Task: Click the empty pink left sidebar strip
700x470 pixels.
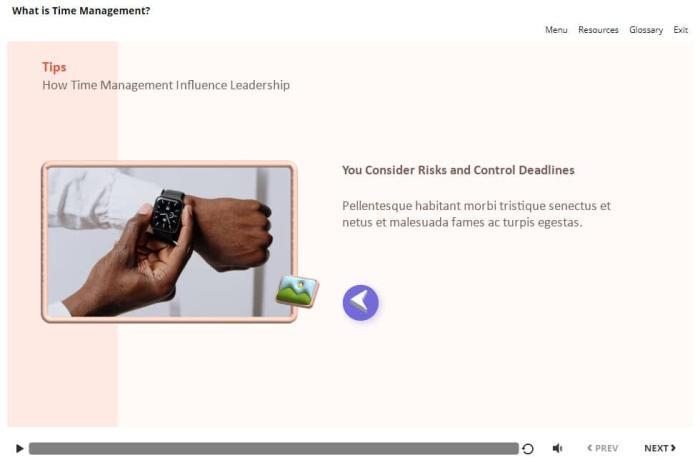Action: pyautogui.click(x=62, y=375)
